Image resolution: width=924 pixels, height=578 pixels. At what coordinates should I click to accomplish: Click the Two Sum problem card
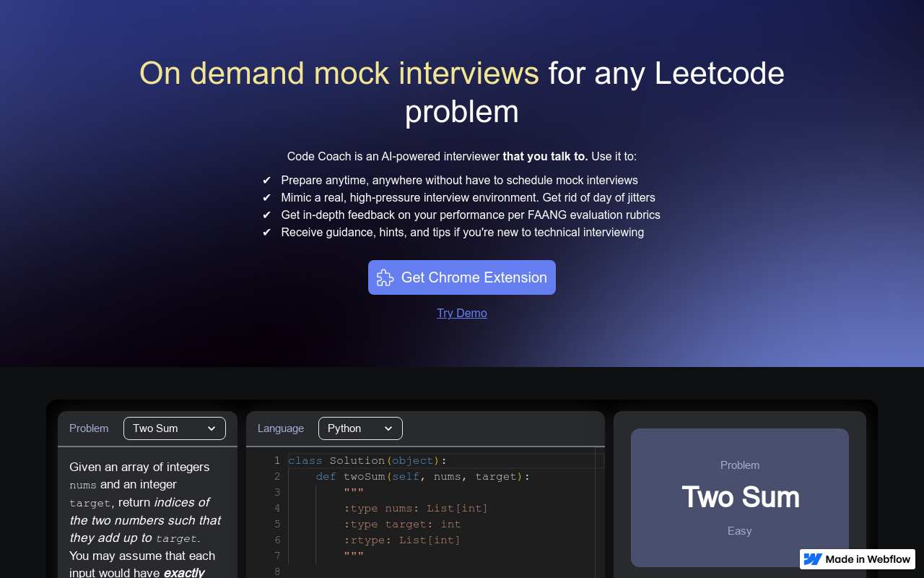(740, 498)
